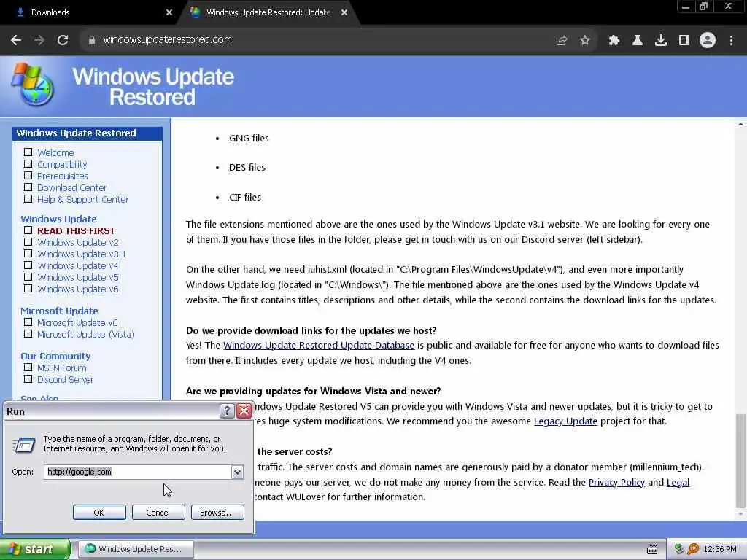
Task: Go to Download Center
Action: (x=72, y=187)
